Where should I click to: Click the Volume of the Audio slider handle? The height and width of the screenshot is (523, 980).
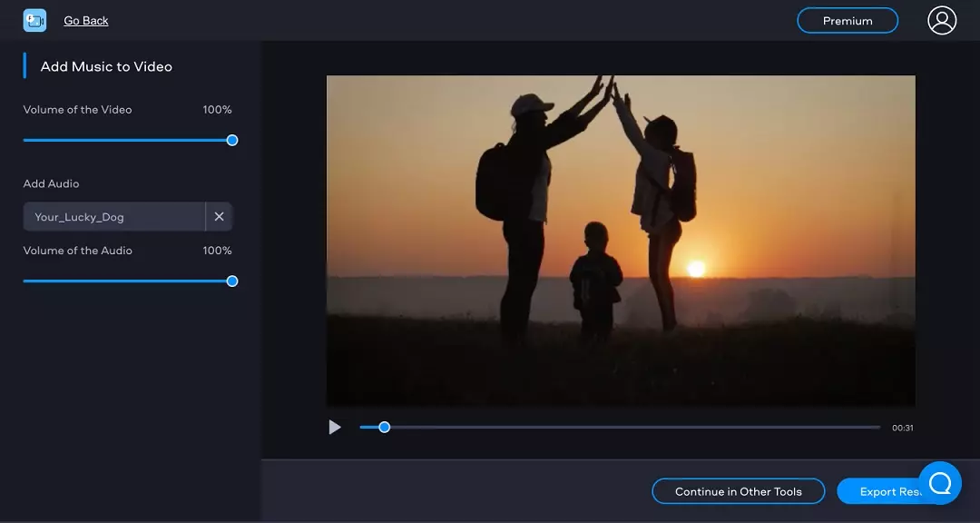point(232,281)
